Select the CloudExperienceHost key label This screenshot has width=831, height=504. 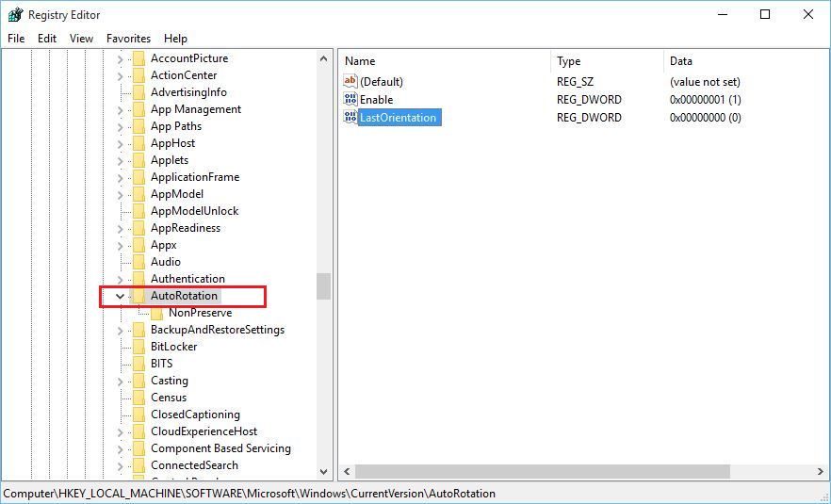[204, 431]
